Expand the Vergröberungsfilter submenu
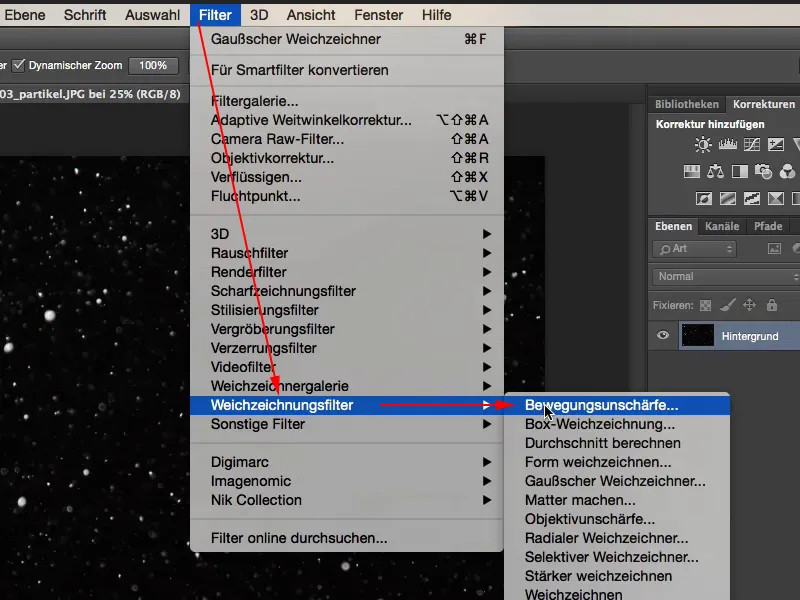This screenshot has width=800, height=600. pos(347,329)
